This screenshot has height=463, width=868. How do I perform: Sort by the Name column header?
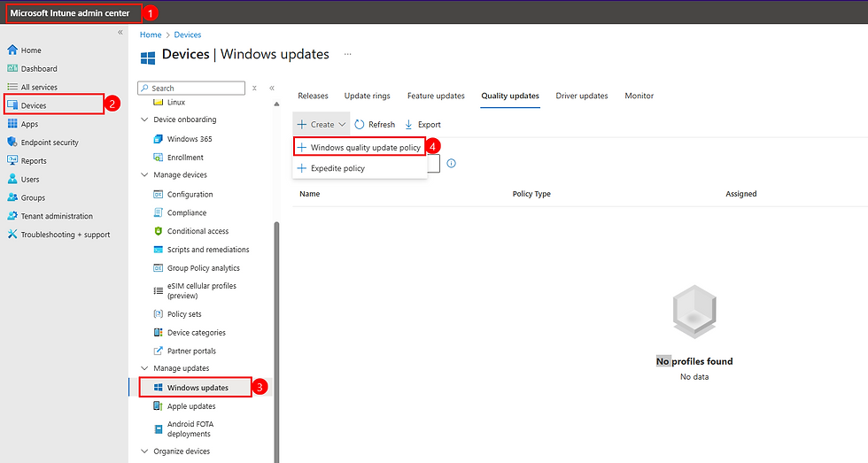click(x=309, y=194)
